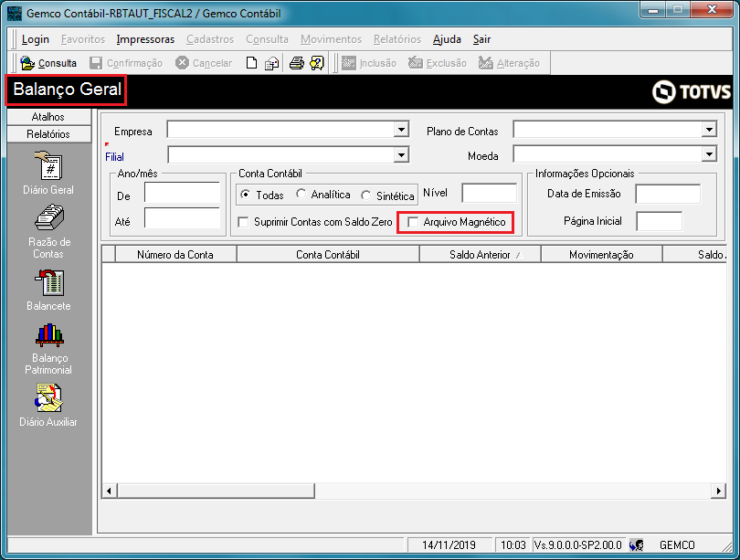Open the Ajuda menu
The width and height of the screenshot is (740, 560).
(447, 39)
